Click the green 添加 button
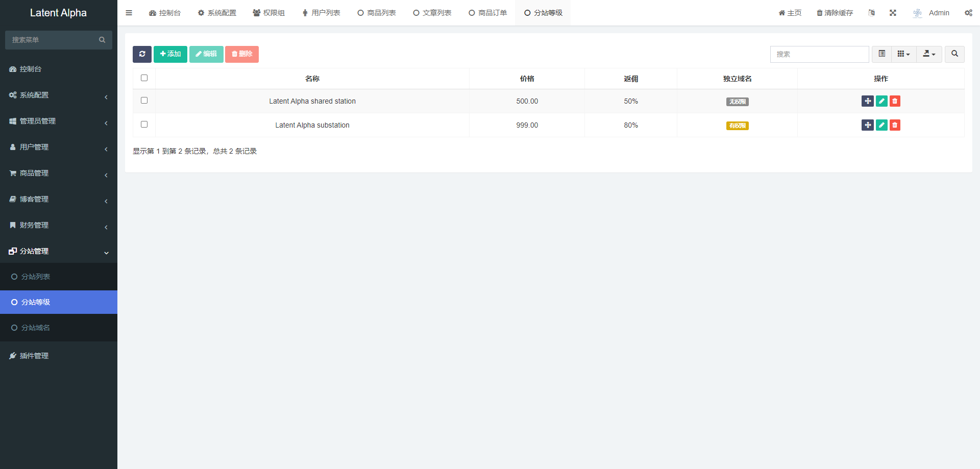Viewport: 980px width, 469px height. coord(170,54)
